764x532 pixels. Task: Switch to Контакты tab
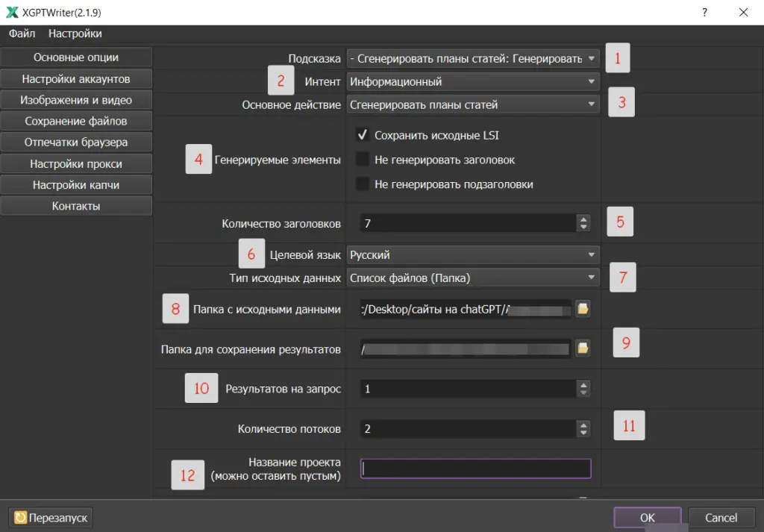click(x=76, y=206)
